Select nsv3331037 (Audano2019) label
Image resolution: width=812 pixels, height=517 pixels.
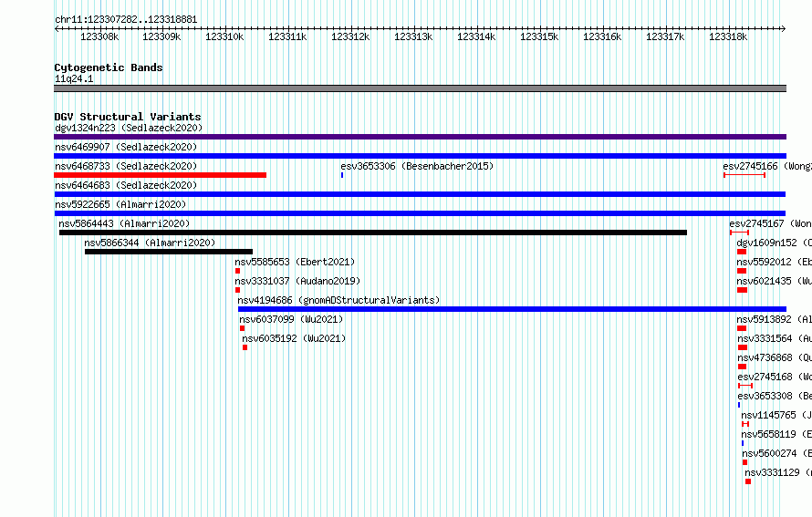(x=297, y=281)
